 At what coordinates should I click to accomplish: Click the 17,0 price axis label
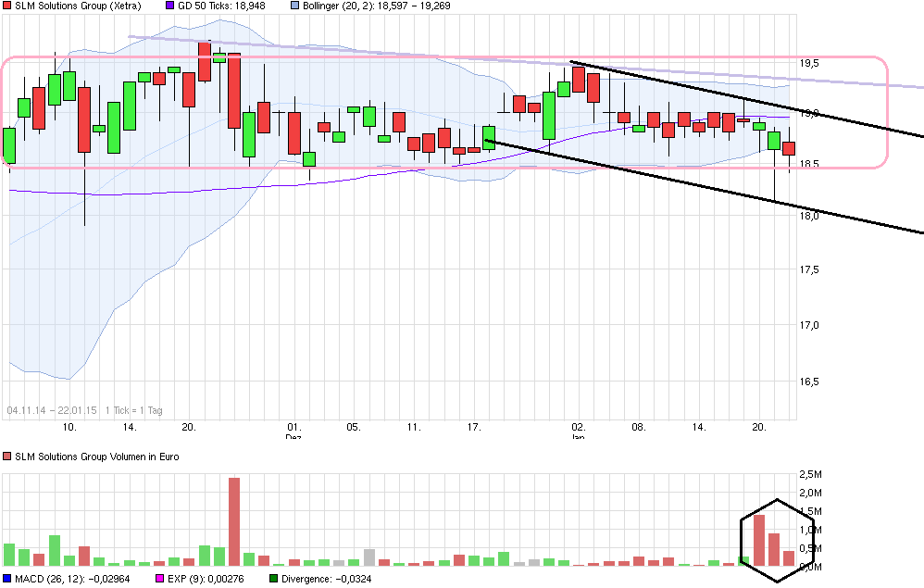pos(809,325)
